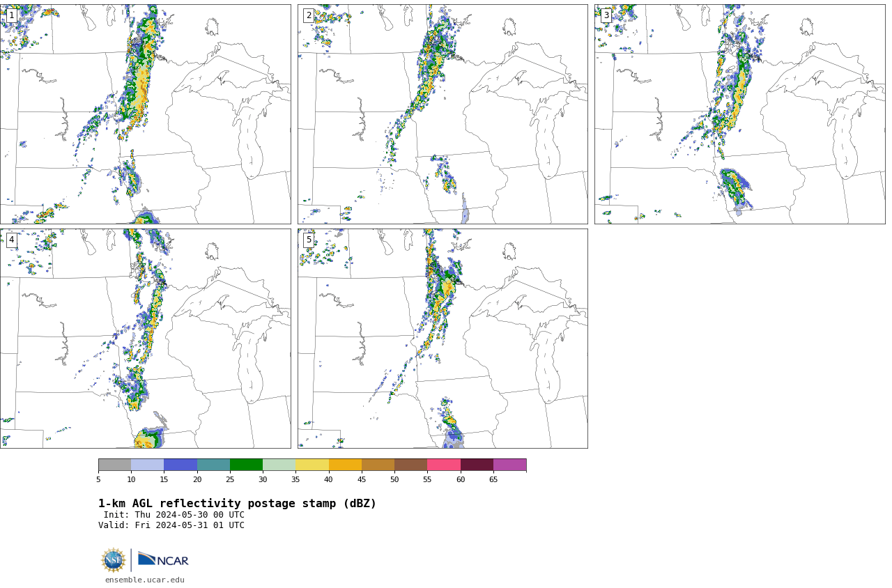
Task: Click the ensemble.ucar.edu text
Action: (x=145, y=580)
